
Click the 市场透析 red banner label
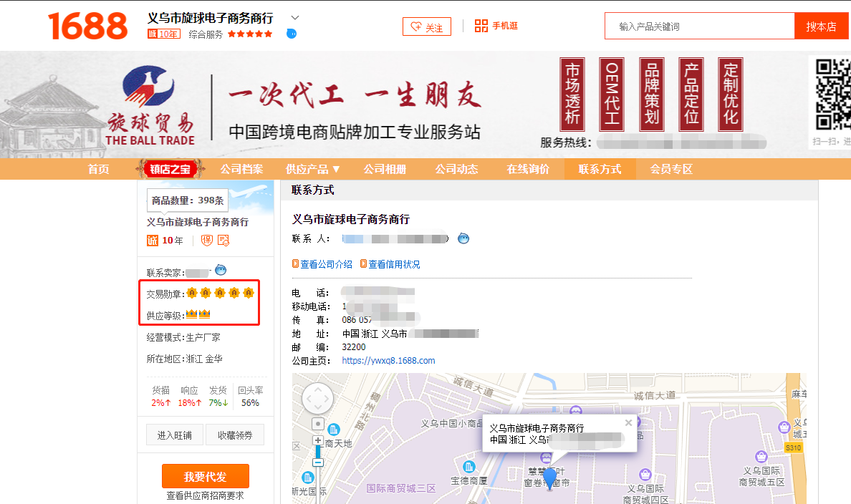572,94
